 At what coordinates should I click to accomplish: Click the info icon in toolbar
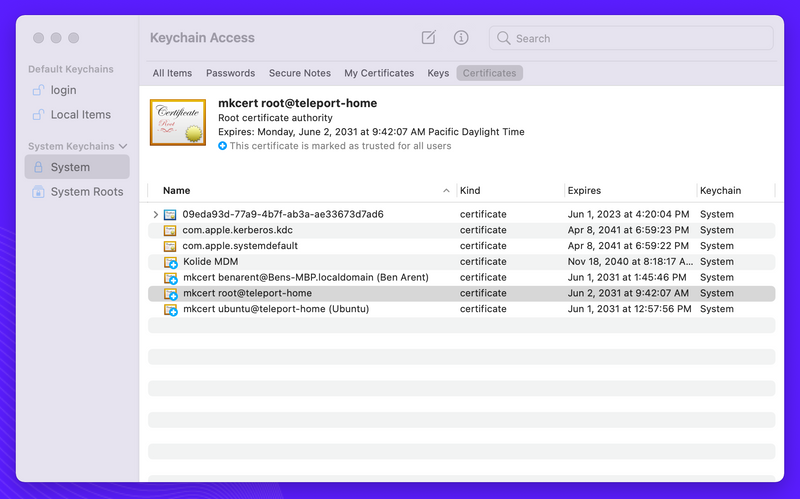coord(461,38)
